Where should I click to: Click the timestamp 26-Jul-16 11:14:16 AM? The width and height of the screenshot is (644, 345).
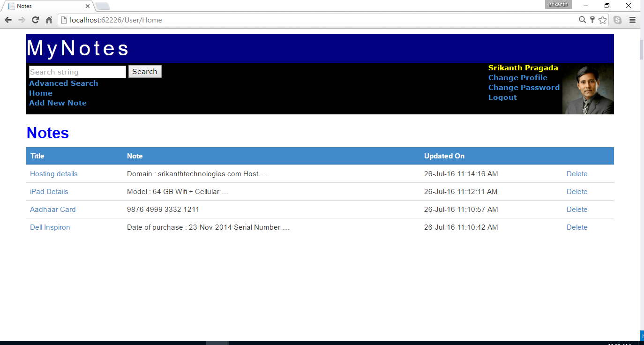[461, 174]
